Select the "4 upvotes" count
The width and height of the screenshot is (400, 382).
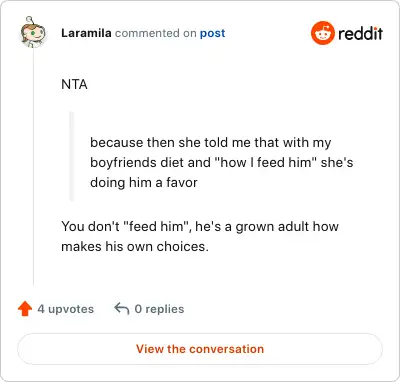(x=66, y=309)
